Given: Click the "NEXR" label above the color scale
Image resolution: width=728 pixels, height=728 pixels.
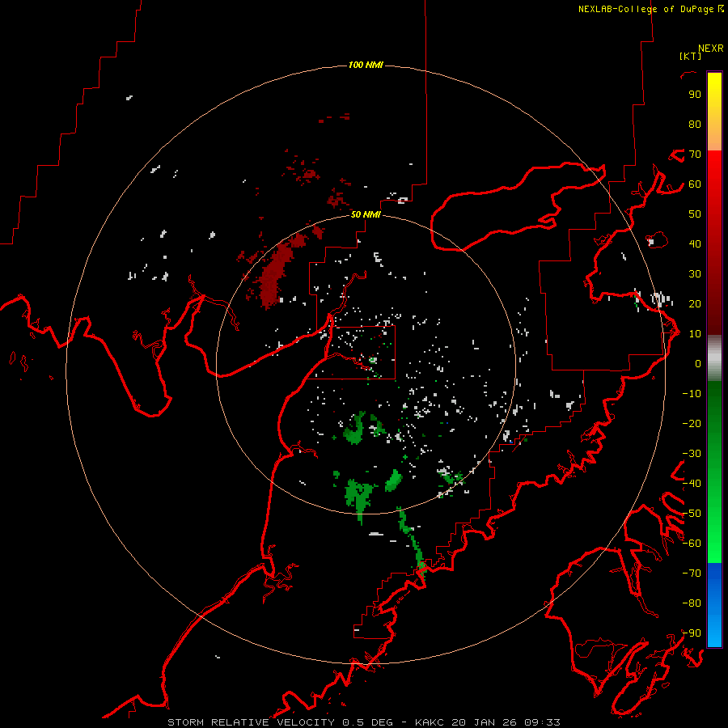Looking at the screenshot, I should [x=711, y=49].
